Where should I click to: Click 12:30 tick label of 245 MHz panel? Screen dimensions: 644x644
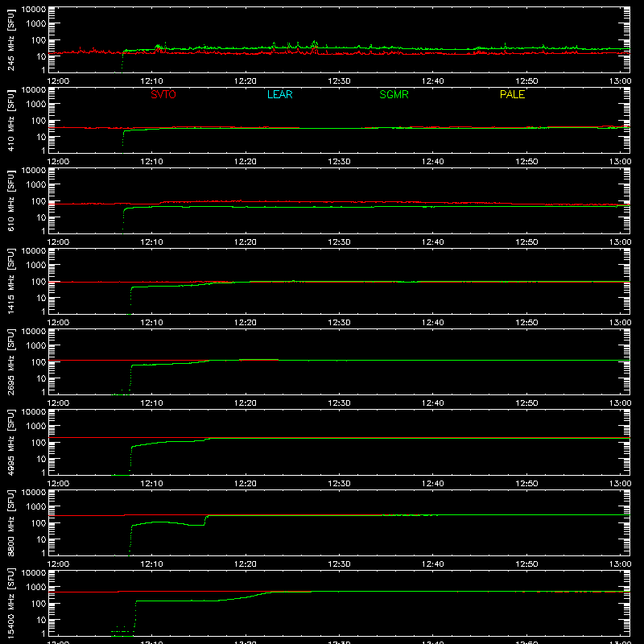pyautogui.click(x=339, y=81)
